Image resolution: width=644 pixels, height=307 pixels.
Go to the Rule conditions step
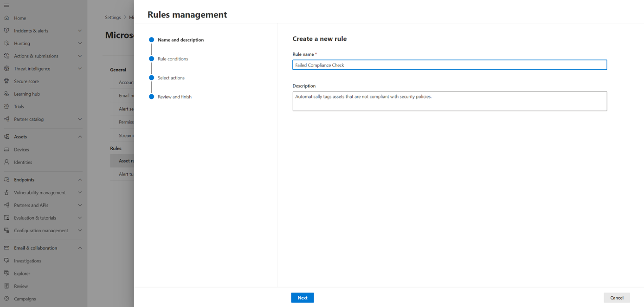coord(173,59)
